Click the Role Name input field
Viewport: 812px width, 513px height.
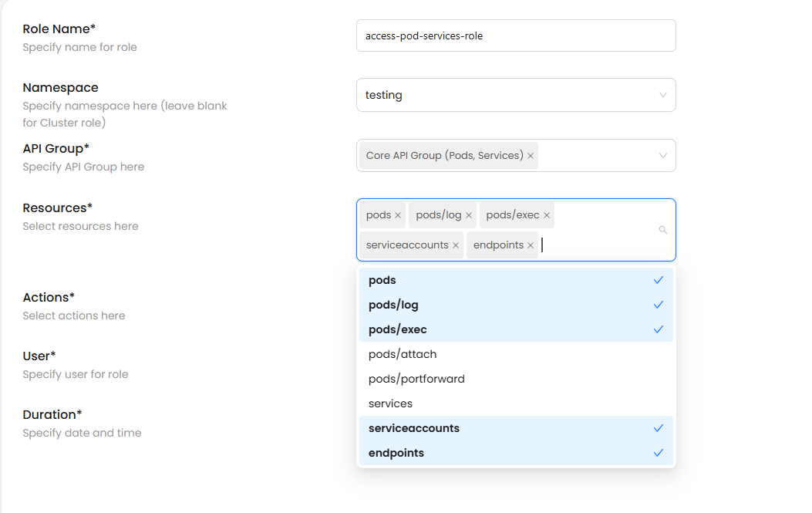click(x=516, y=35)
